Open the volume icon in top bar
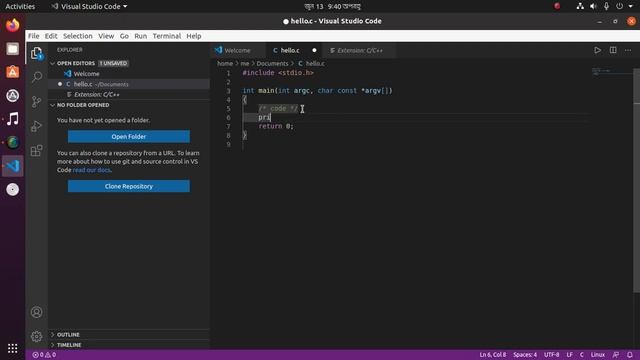Image resolution: width=640 pixels, height=360 pixels. point(593,6)
